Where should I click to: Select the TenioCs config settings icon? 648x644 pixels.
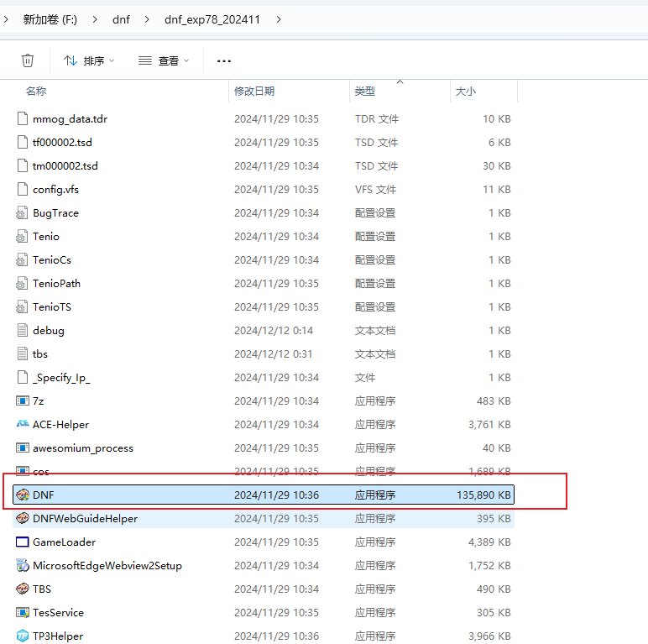coord(22,260)
